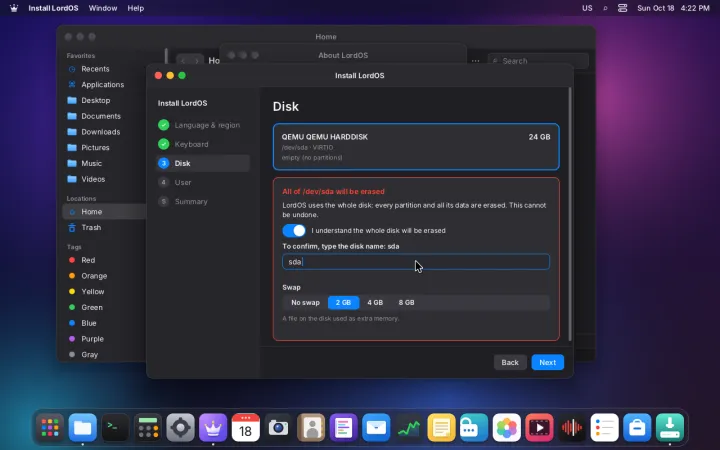Open the Calculator from the dock
Viewport: 720px width, 450px height.
point(148,428)
